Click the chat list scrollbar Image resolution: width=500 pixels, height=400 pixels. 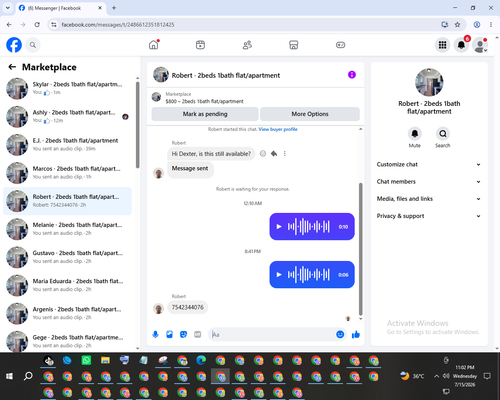click(x=138, y=125)
